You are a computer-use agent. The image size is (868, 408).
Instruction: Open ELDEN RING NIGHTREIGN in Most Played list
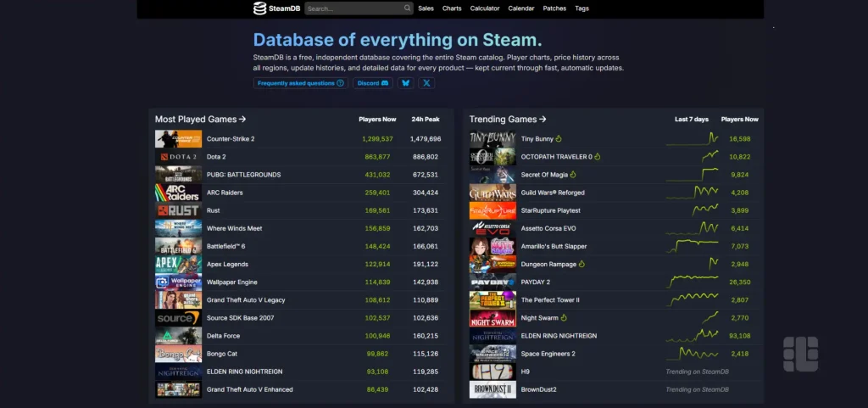[x=245, y=372]
